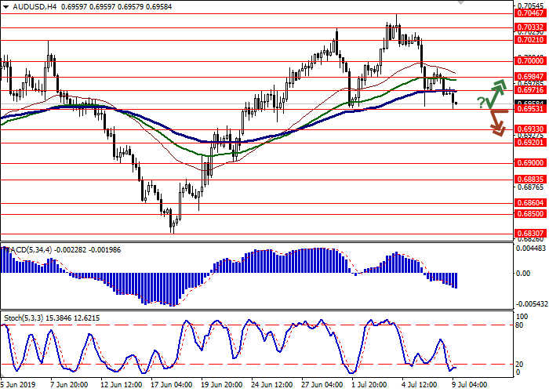The image size is (549, 392).
Task: Click the 0.69000 price level label
Action: [530, 163]
